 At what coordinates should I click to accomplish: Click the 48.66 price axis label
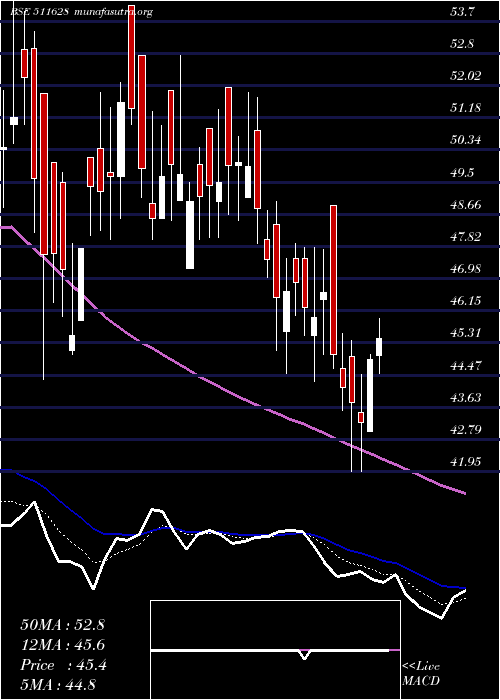pos(466,205)
